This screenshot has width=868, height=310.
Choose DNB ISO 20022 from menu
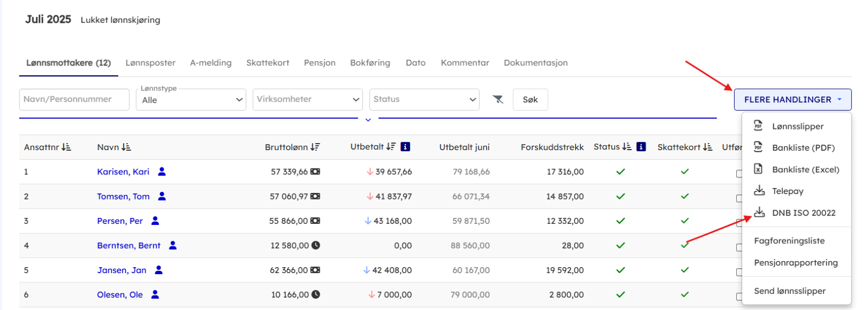click(803, 213)
